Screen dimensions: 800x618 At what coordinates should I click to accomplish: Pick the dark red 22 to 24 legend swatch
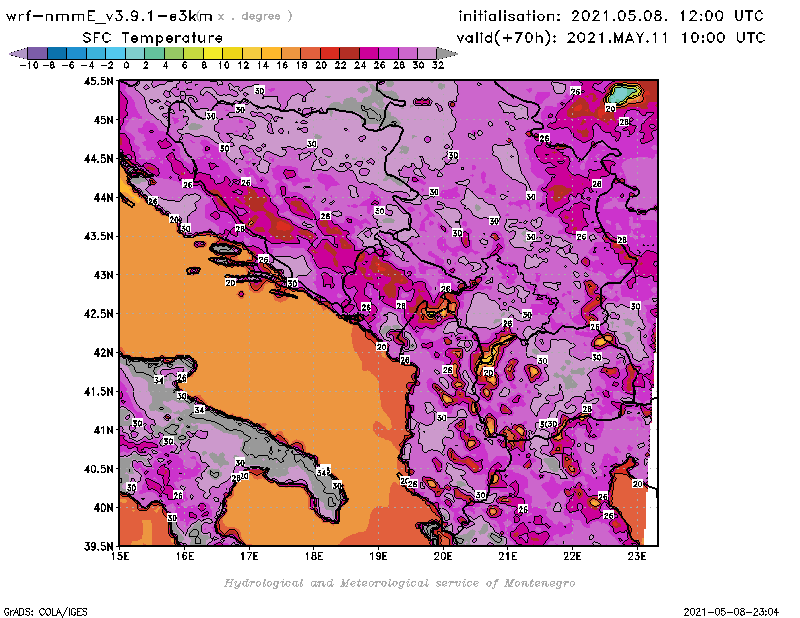(x=349, y=53)
